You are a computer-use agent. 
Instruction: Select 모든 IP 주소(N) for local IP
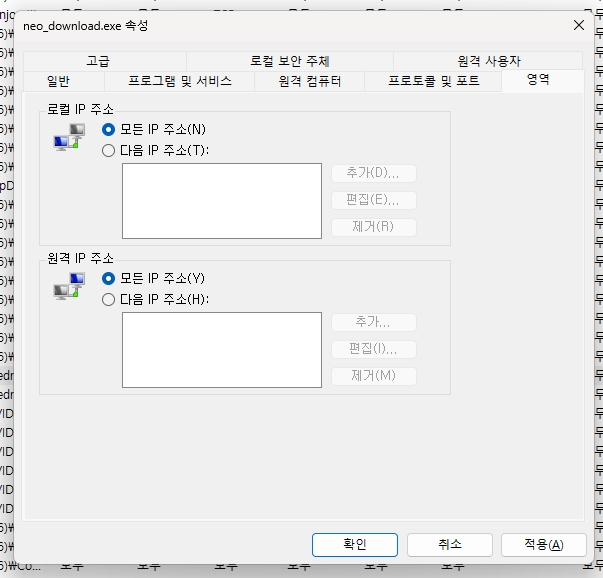click(109, 130)
